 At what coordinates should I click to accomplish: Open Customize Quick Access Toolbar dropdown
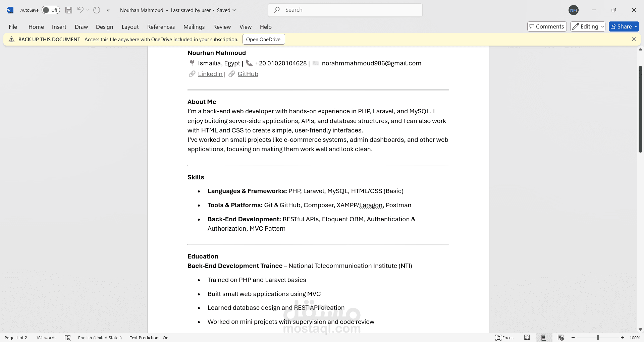coord(108,10)
